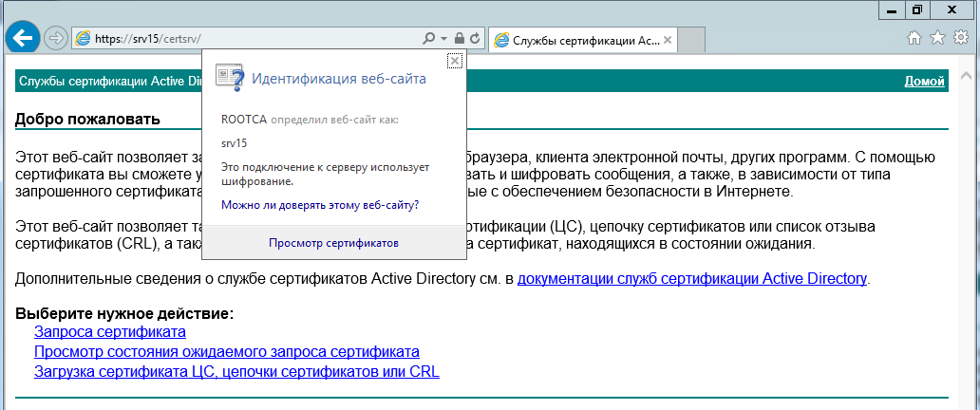Select the Службы сертификации tab
Viewport: 980px width, 410px height.
(581, 41)
